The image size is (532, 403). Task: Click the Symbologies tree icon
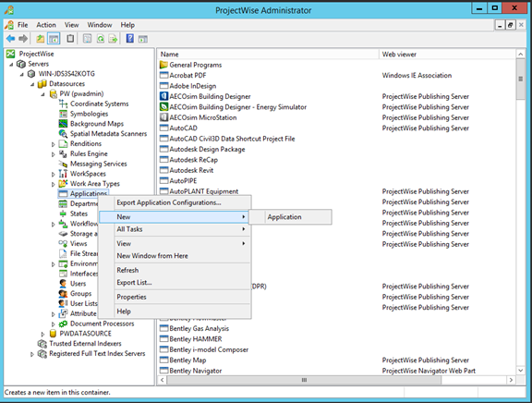(63, 114)
